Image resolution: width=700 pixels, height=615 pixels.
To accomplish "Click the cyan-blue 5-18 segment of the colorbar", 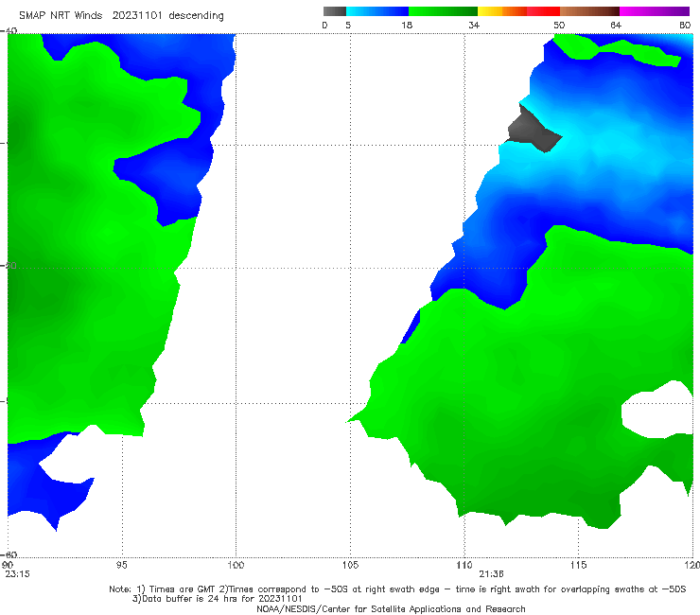I will pyautogui.click(x=377, y=11).
